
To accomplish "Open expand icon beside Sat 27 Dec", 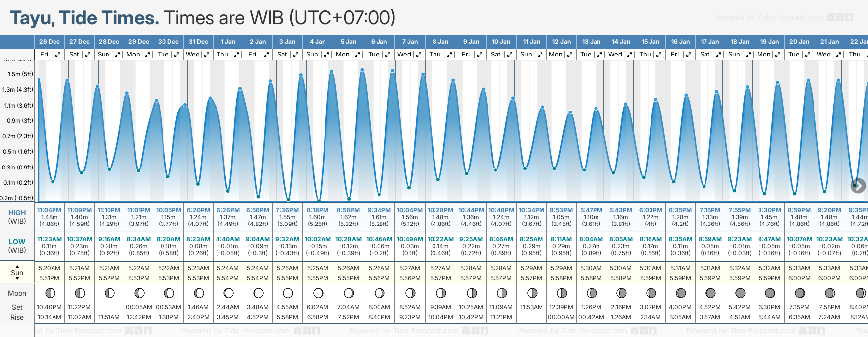I will [87, 55].
